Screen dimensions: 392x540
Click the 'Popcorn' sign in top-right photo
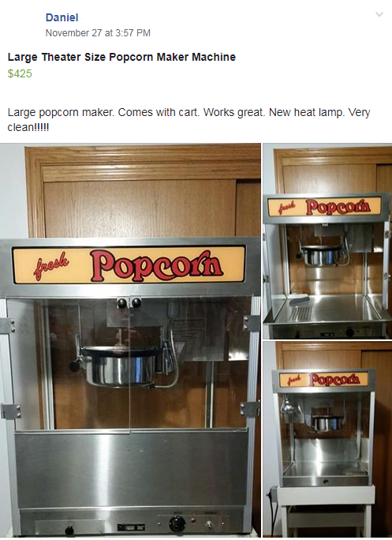[325, 207]
